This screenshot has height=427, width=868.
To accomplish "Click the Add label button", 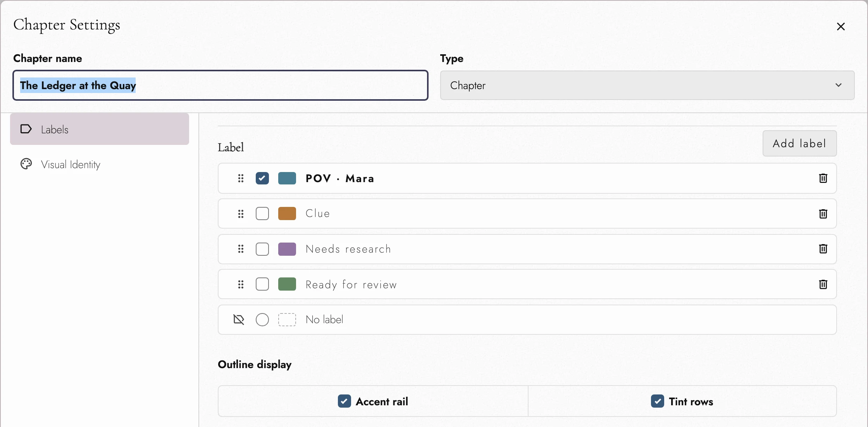I will (799, 143).
